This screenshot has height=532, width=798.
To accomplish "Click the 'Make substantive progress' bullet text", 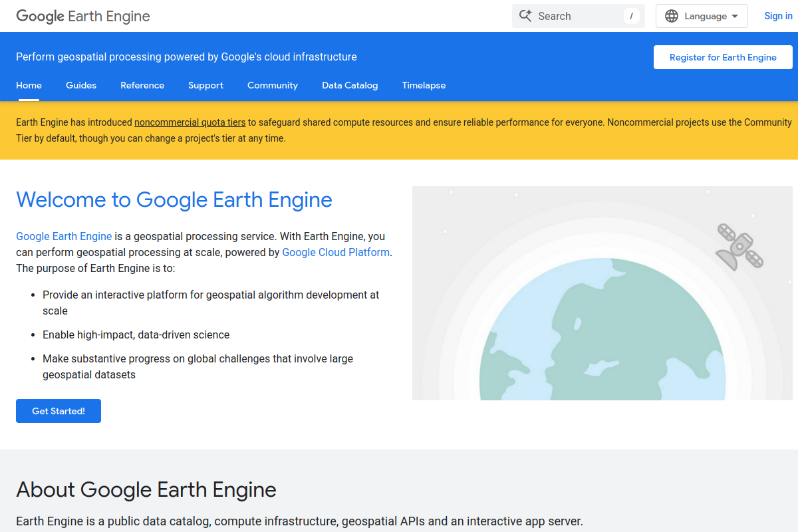I will (x=198, y=366).
